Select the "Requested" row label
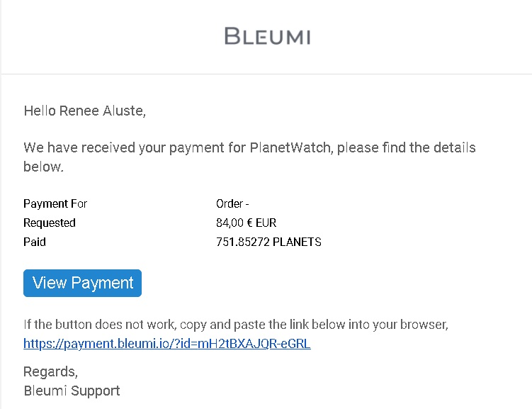The image size is (532, 409). click(x=50, y=223)
